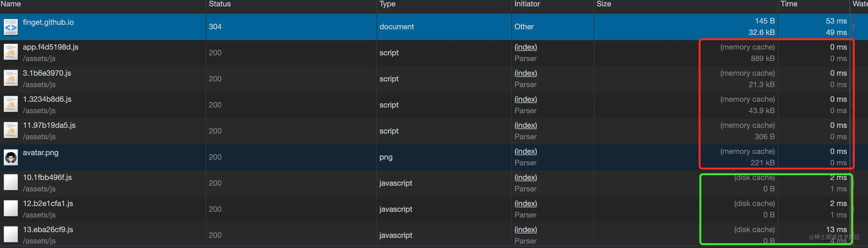Click the JS icon for app.f4d5198d.js
The image size is (868, 248).
11,52
